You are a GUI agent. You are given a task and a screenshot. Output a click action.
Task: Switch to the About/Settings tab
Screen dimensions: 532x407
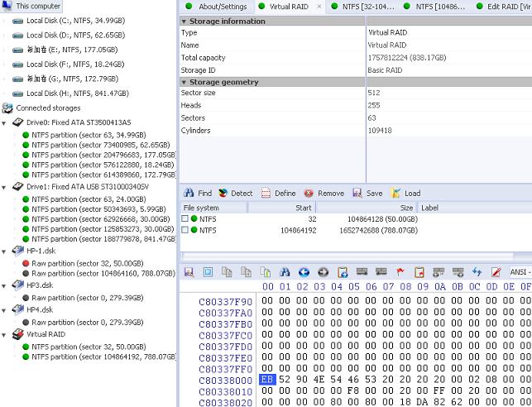click(217, 7)
